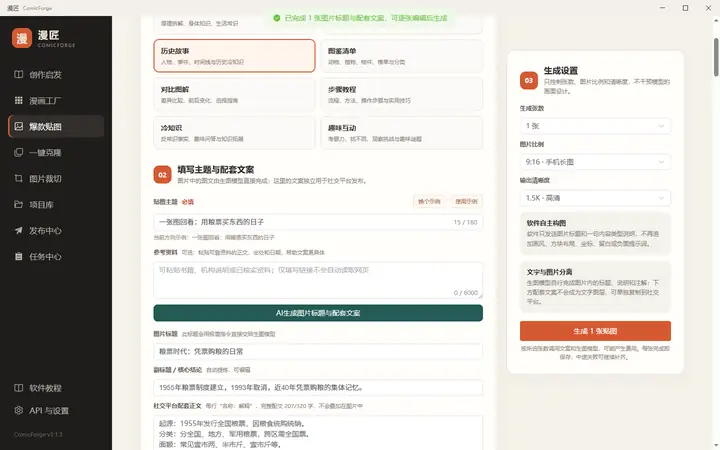Expand 图片比例 dropdown showing 9:16 手机长图

point(595,162)
